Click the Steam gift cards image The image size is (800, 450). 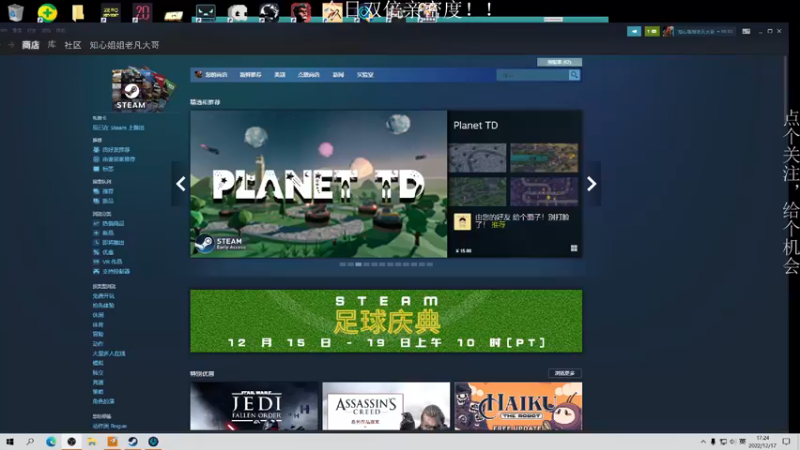143,89
